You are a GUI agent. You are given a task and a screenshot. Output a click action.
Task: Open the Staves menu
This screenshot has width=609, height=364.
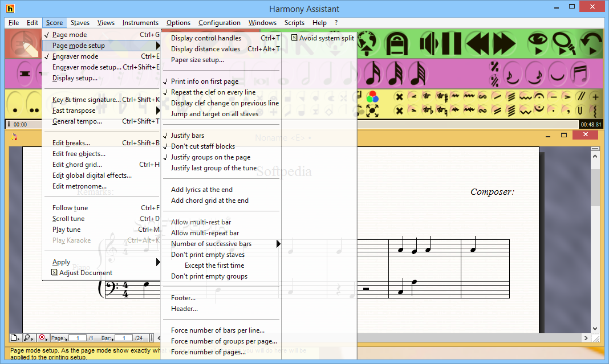coord(80,23)
